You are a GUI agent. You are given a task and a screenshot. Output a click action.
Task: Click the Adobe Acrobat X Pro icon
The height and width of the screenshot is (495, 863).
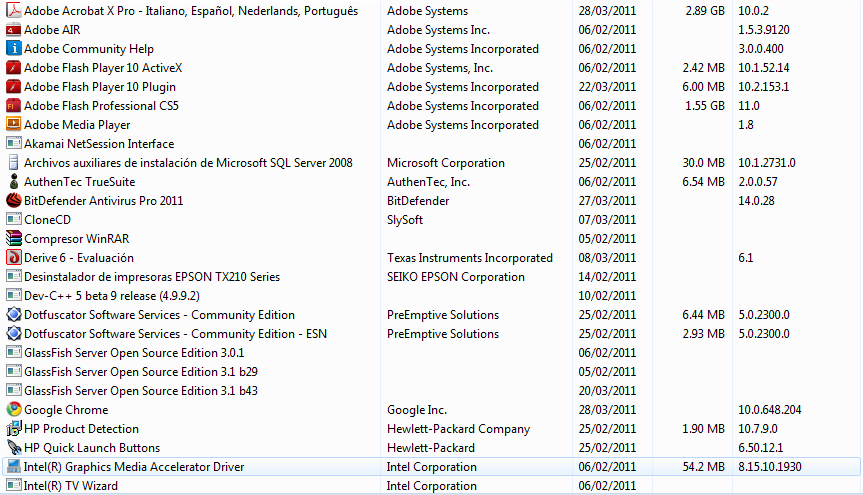(14, 10)
